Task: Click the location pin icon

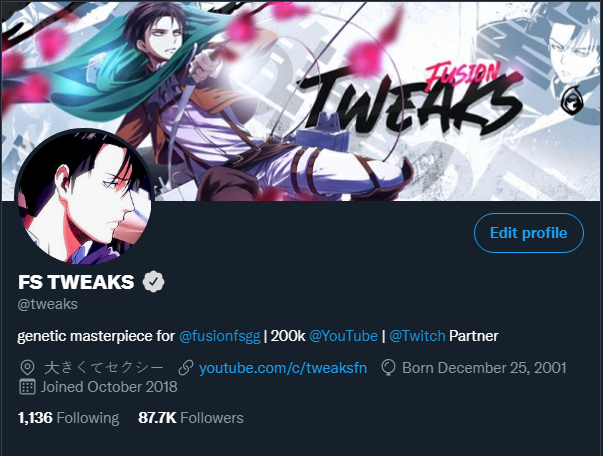Action: [27, 368]
